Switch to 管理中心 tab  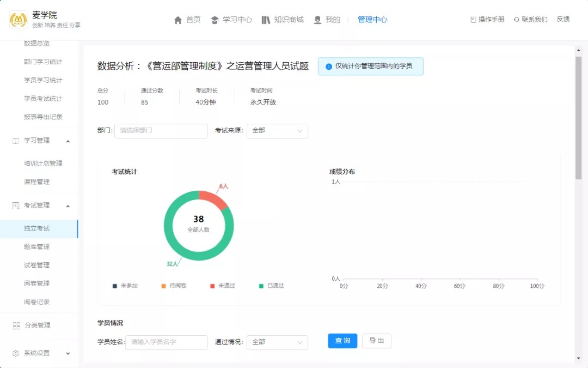[372, 20]
